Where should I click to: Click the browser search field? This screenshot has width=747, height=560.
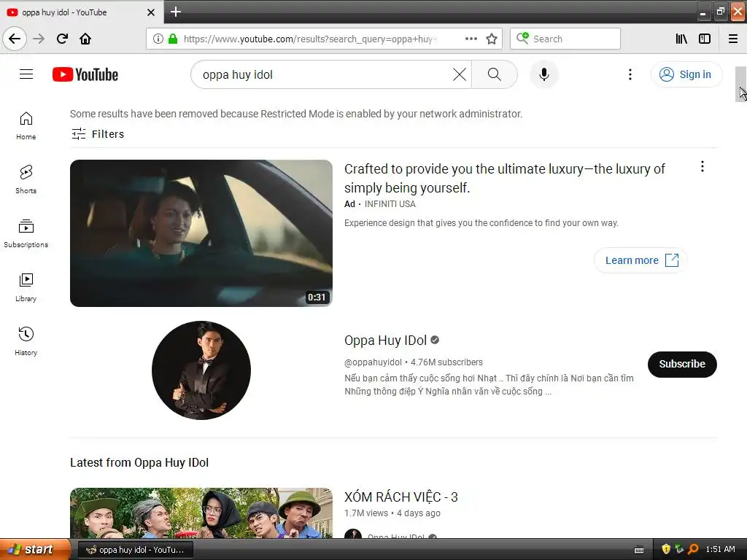(565, 39)
